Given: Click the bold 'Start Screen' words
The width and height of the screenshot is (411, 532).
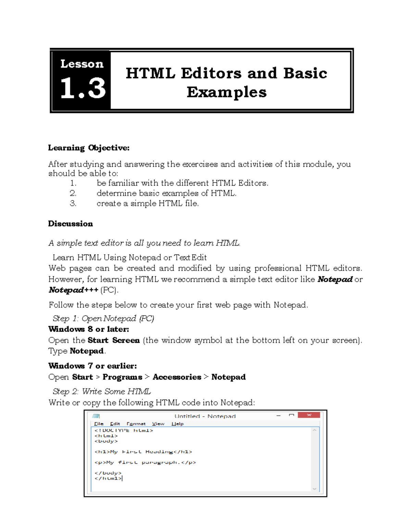Looking at the screenshot, I should pos(114,340).
